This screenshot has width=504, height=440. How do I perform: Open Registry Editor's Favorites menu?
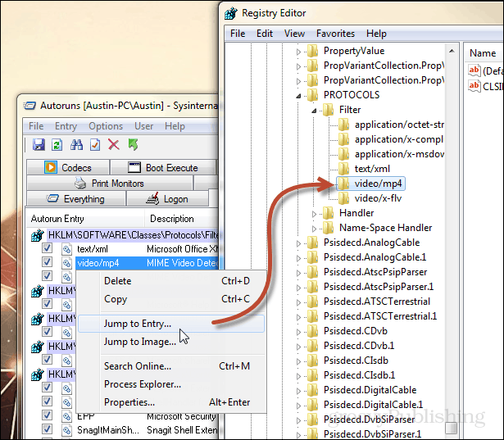coord(335,34)
